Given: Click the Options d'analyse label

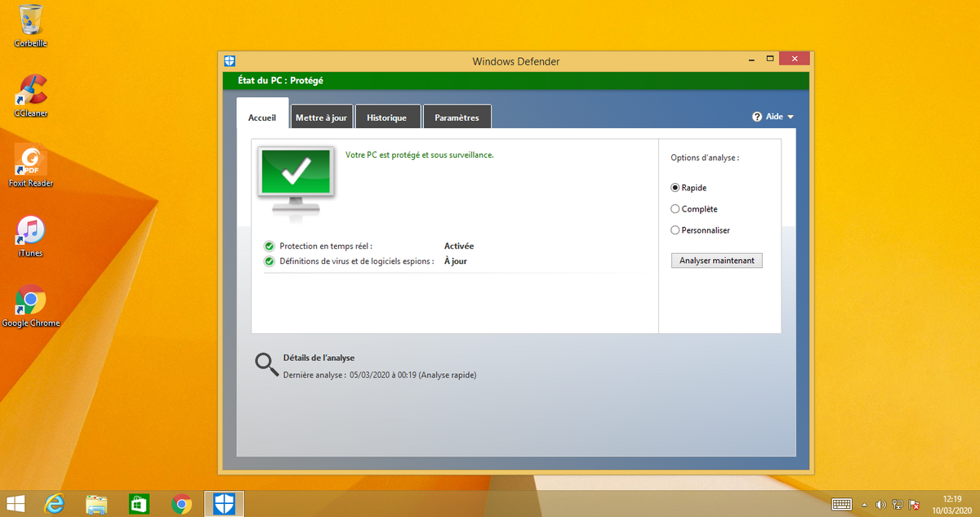Looking at the screenshot, I should [705, 158].
